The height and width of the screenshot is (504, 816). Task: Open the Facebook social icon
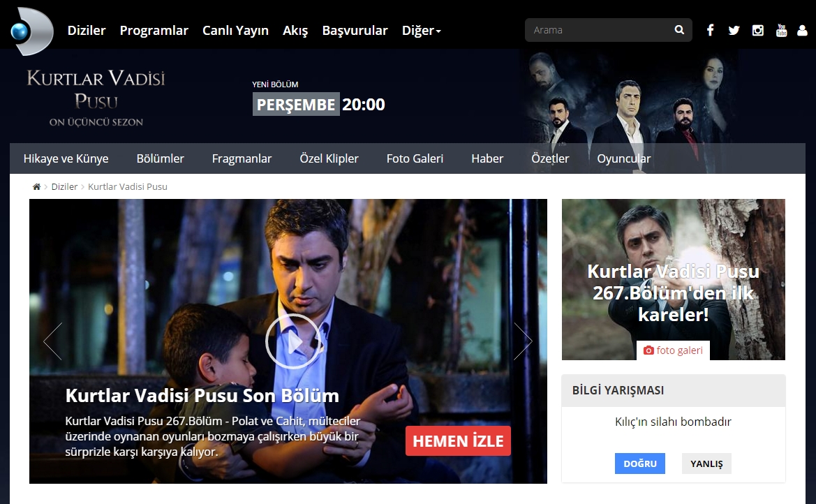[x=710, y=30]
